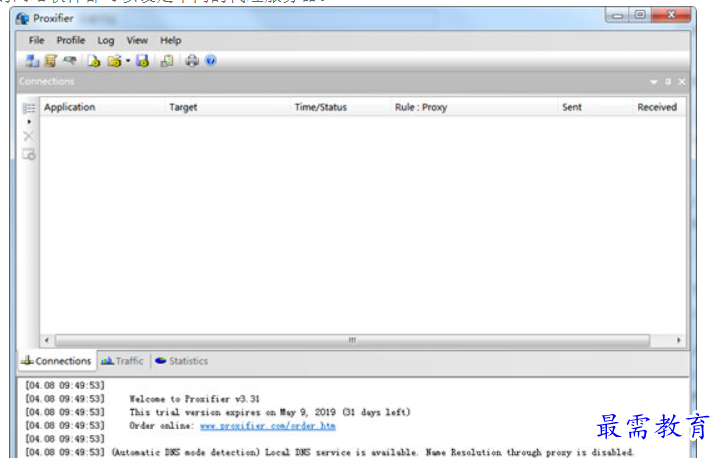
Task: Switch to the Traffic tab
Action: click(x=122, y=361)
